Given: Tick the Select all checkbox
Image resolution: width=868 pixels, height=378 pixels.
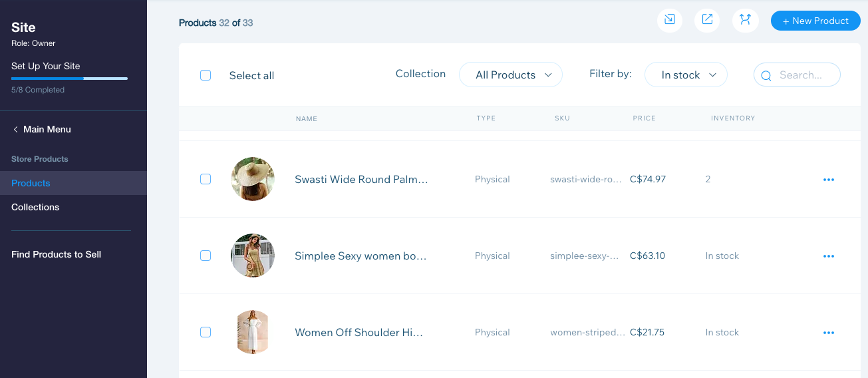Looking at the screenshot, I should pyautogui.click(x=206, y=75).
